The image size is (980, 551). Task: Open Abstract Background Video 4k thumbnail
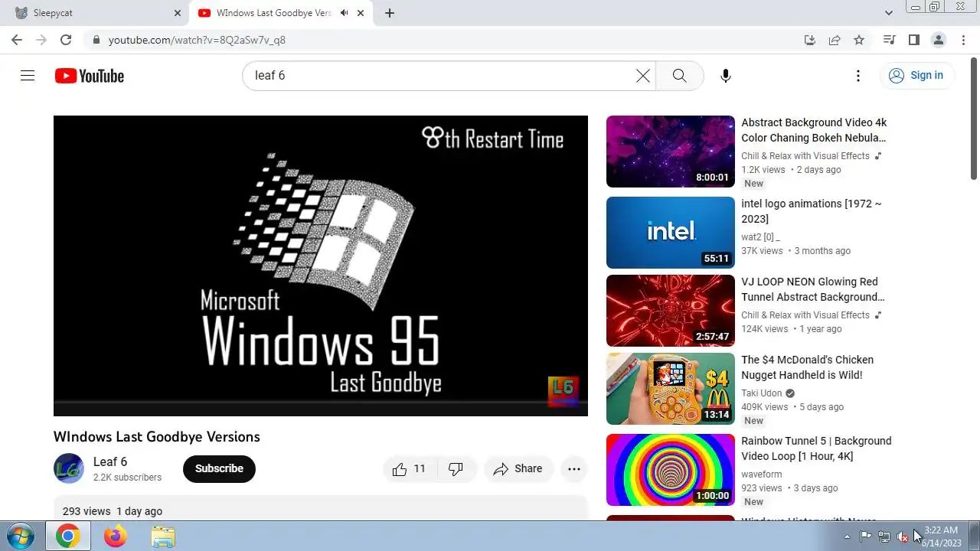(671, 152)
